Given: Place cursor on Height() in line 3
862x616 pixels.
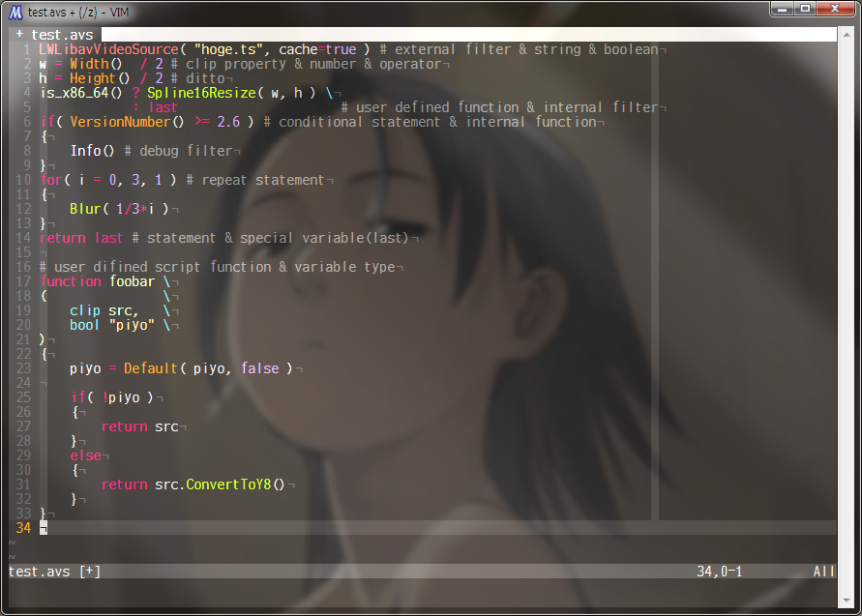Looking at the screenshot, I should [100, 78].
